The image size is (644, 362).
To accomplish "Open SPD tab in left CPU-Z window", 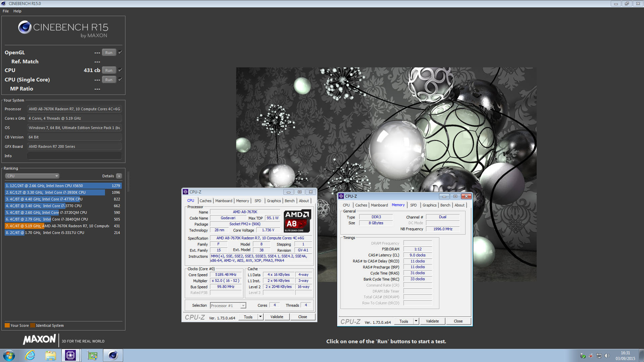I will coord(258,201).
